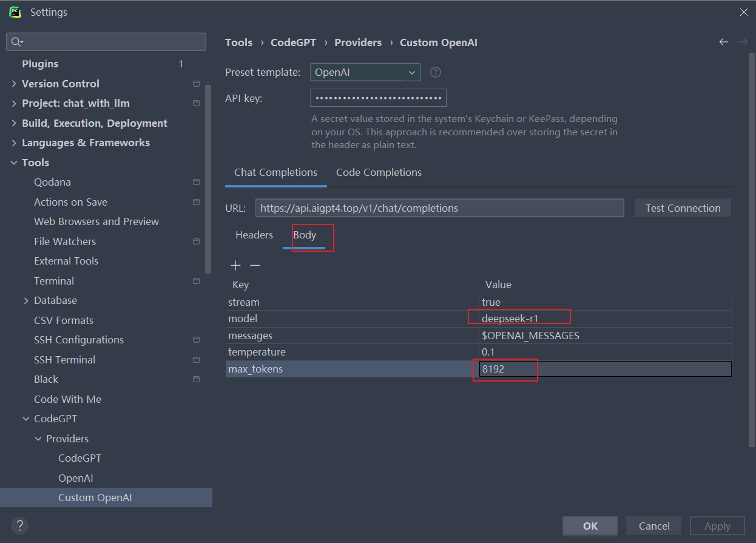Screen dimensions: 756x543
Task: Click the plus icon to add body row
Action: coord(236,266)
